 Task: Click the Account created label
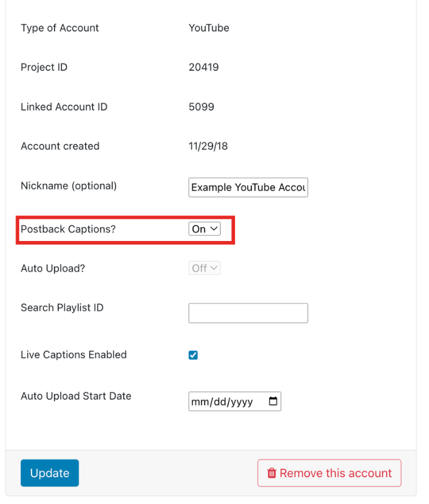tap(60, 146)
